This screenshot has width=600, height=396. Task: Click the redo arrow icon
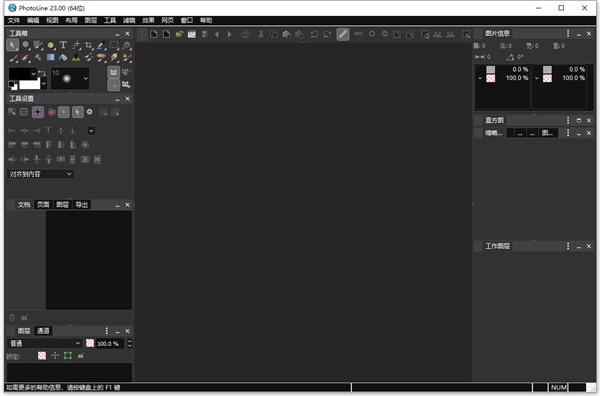tap(327, 34)
